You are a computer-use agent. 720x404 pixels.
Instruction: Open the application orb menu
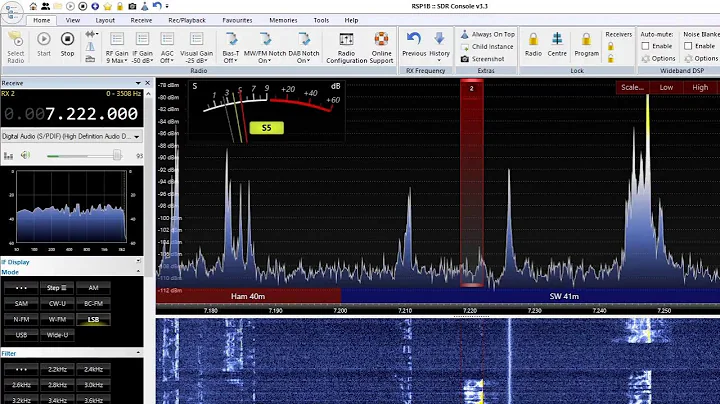11,12
